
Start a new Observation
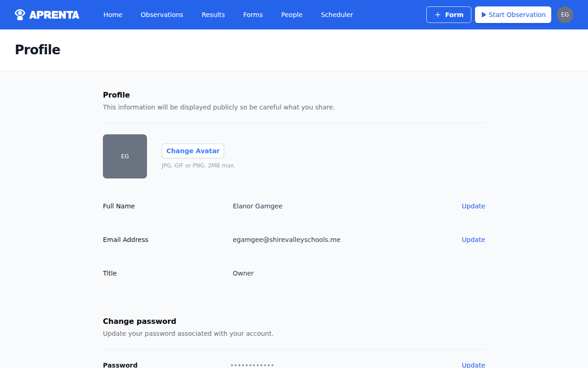click(x=513, y=15)
